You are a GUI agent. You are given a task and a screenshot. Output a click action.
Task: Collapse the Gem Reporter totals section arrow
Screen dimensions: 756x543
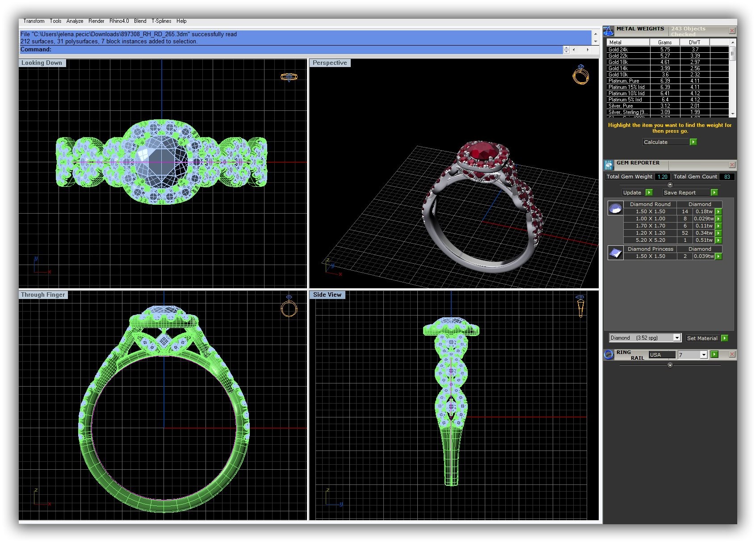coord(670,185)
